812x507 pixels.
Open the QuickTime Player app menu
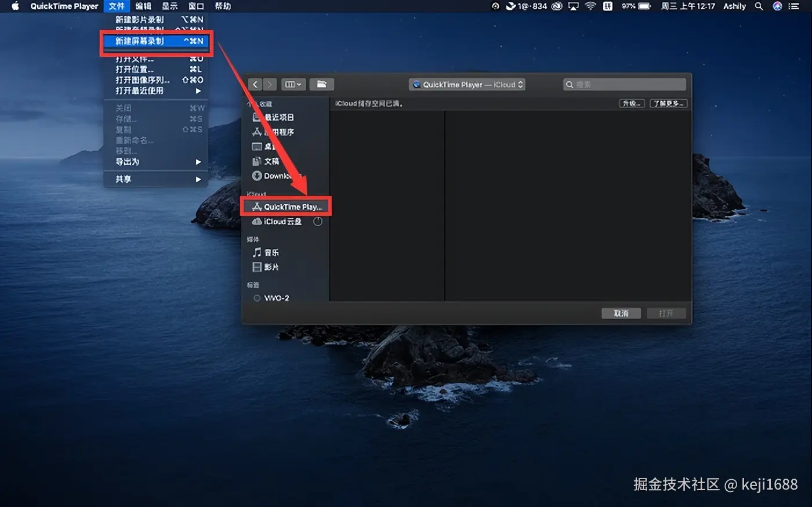64,6
